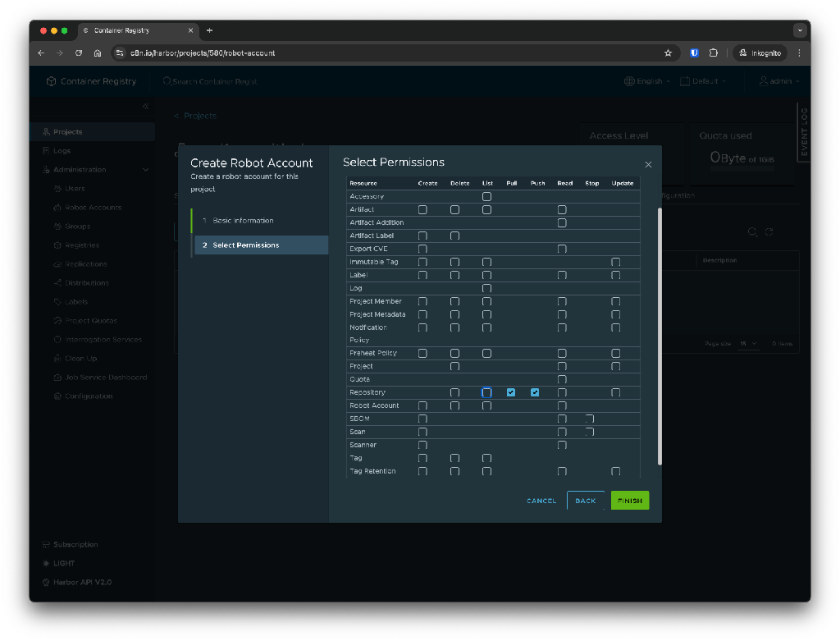Open the EVENT LOG side panel
The image size is (840, 641).
tap(804, 131)
